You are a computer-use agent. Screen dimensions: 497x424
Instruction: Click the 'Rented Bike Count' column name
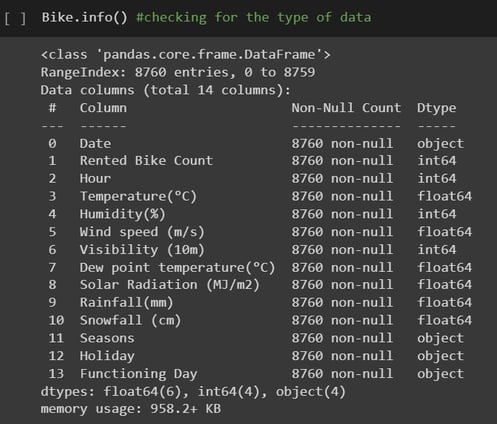[x=146, y=161]
